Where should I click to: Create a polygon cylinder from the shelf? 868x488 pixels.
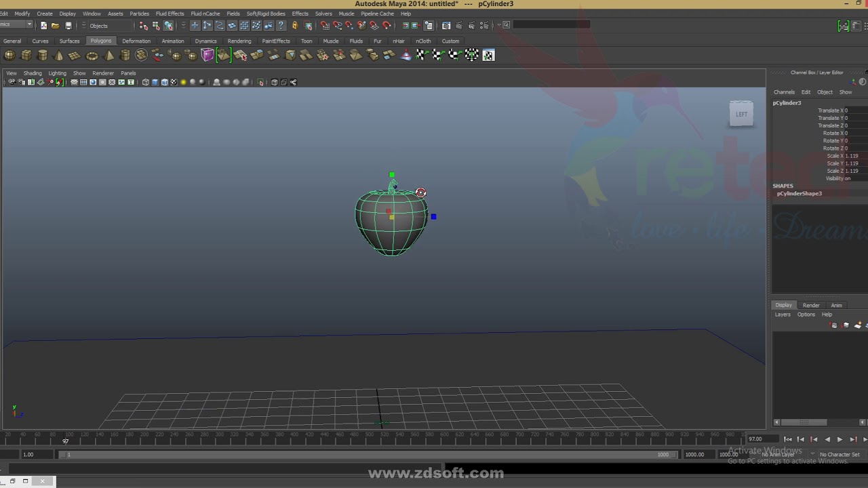42,56
